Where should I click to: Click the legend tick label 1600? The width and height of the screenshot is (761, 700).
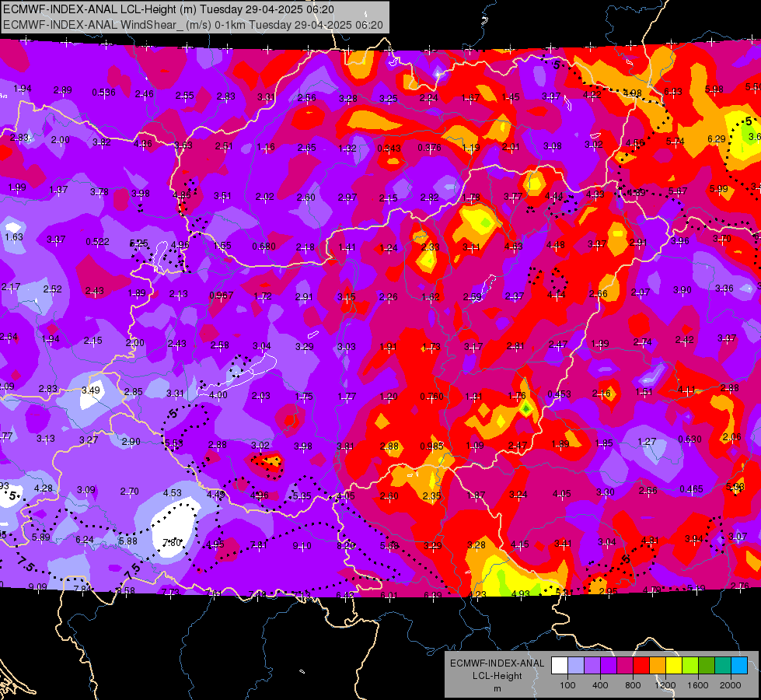698,685
